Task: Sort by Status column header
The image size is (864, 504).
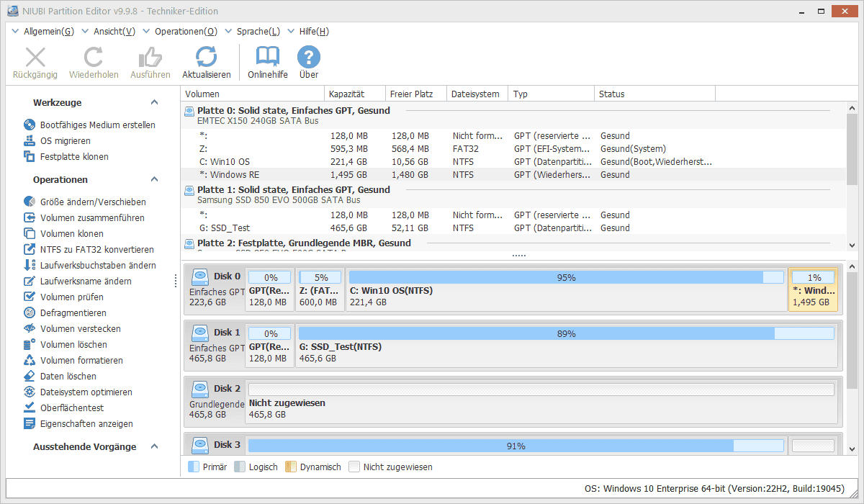Action: (655, 94)
